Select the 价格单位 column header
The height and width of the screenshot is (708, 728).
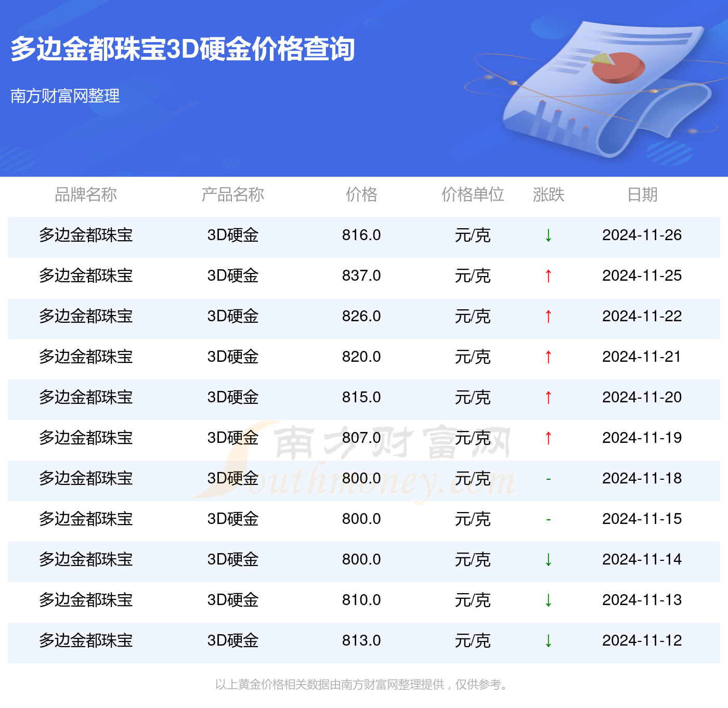coord(473,194)
